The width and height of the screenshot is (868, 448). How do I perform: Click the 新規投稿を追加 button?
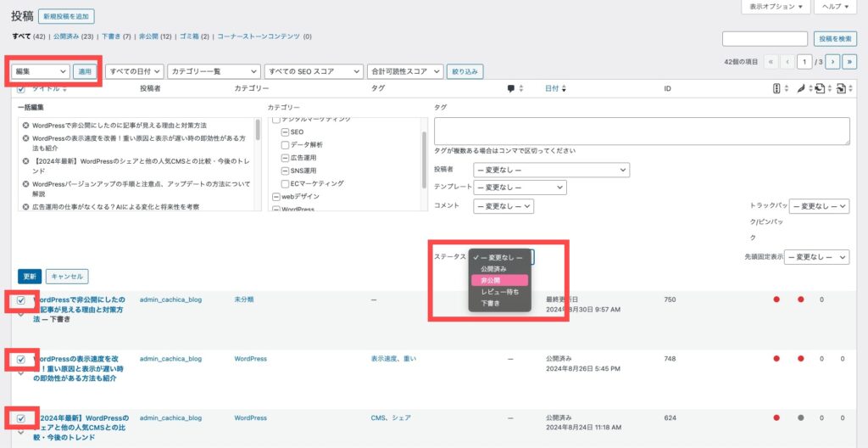click(66, 17)
